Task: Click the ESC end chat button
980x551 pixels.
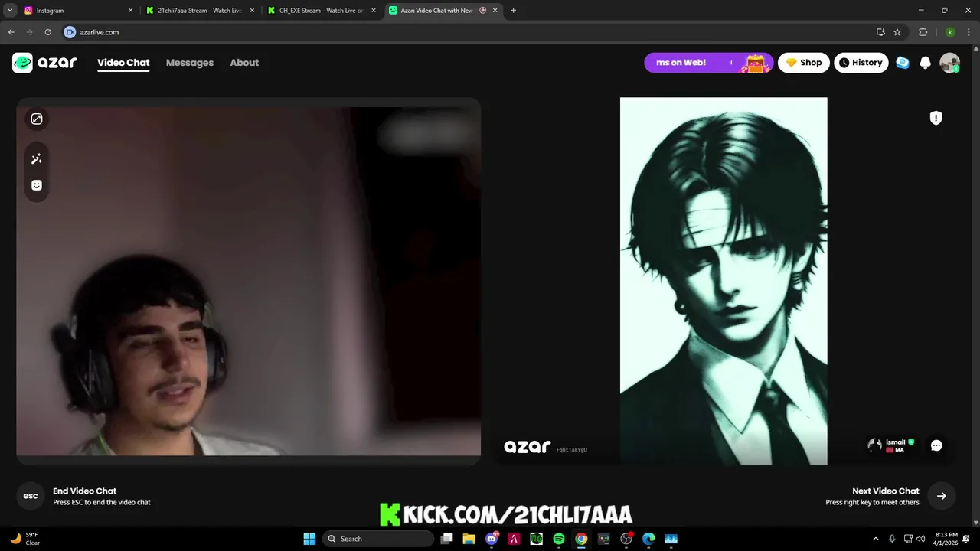Action: point(31,496)
